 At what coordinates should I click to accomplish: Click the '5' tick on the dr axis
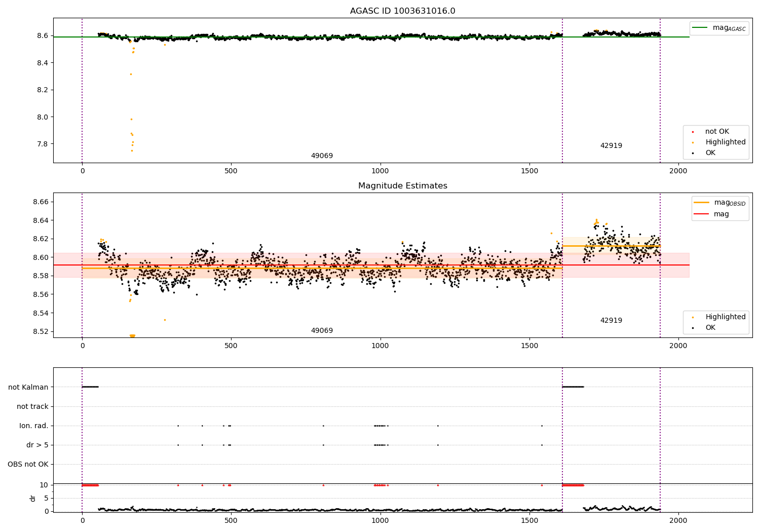(46, 499)
